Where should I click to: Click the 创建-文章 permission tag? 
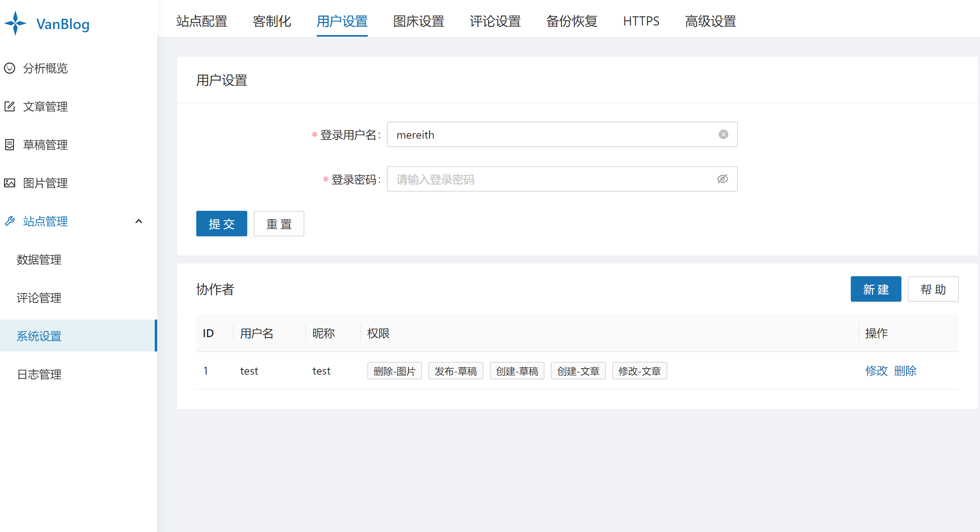pyautogui.click(x=578, y=371)
